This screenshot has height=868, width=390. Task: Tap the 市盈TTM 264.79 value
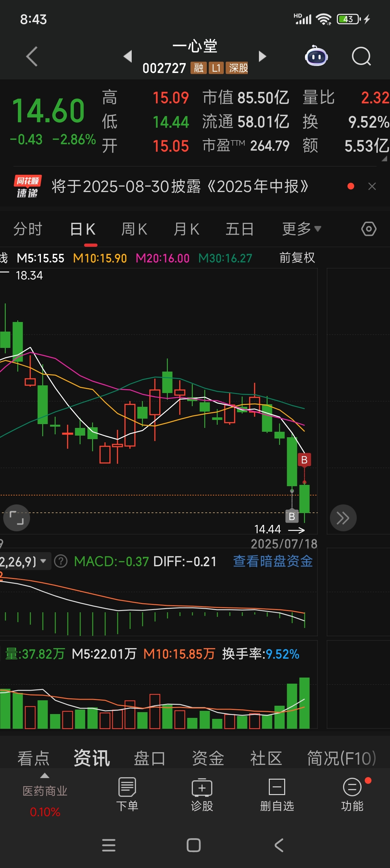pos(246,146)
